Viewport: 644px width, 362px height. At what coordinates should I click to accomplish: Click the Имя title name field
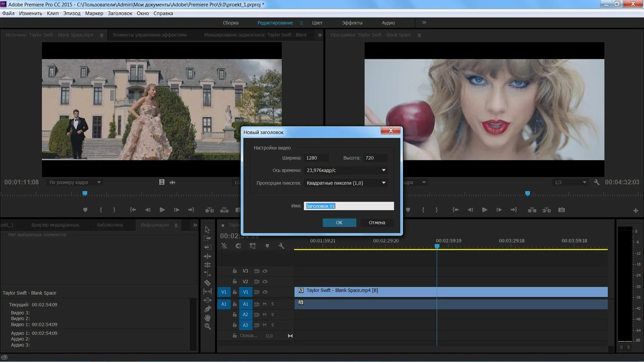coord(349,206)
